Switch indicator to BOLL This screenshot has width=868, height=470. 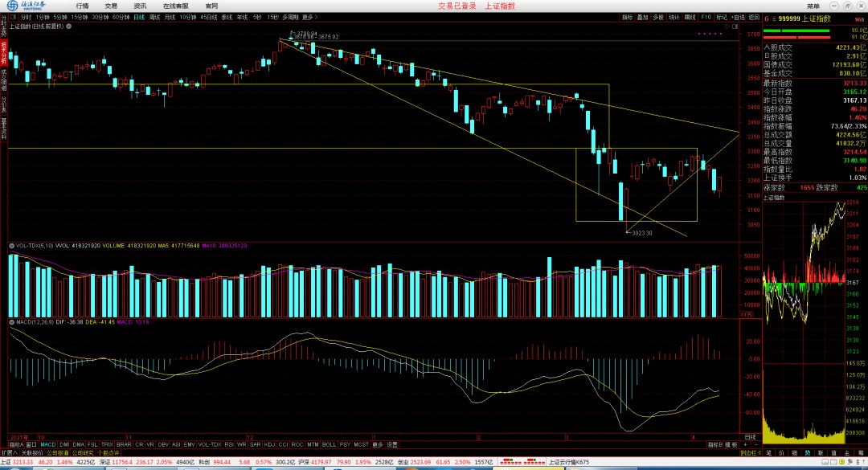329,444
